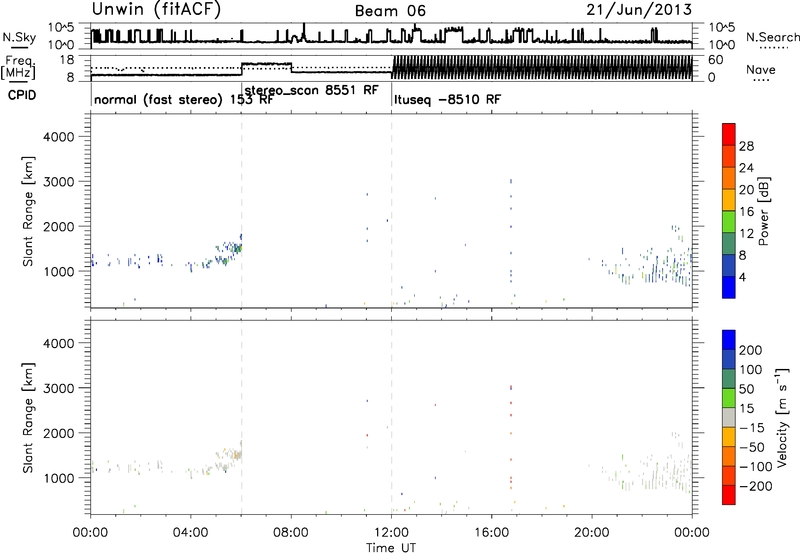Select the "Freq. [MHz]" axis label

pyautogui.click(x=19, y=67)
